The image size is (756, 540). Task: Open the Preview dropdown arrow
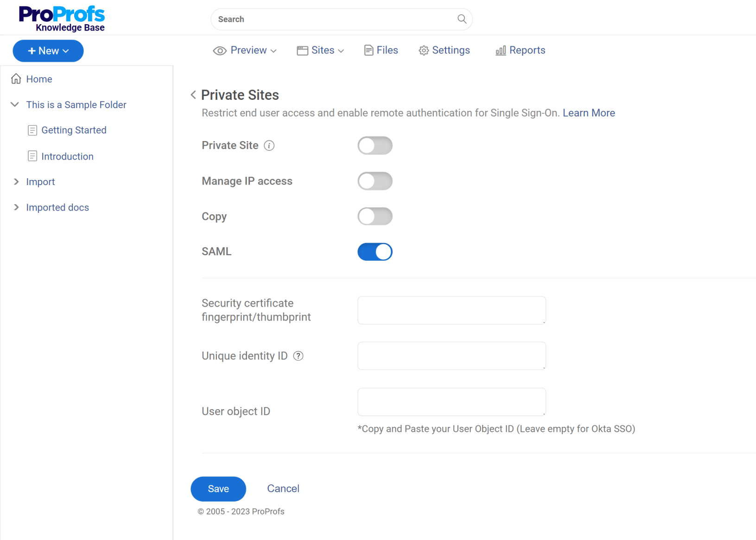[273, 51]
